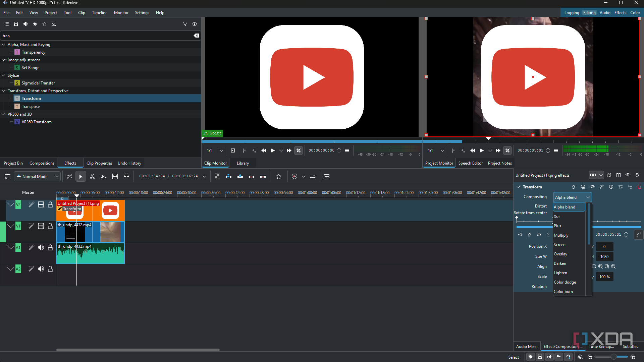Show favorite effects star filter
644x362 pixels.
[x=44, y=24]
